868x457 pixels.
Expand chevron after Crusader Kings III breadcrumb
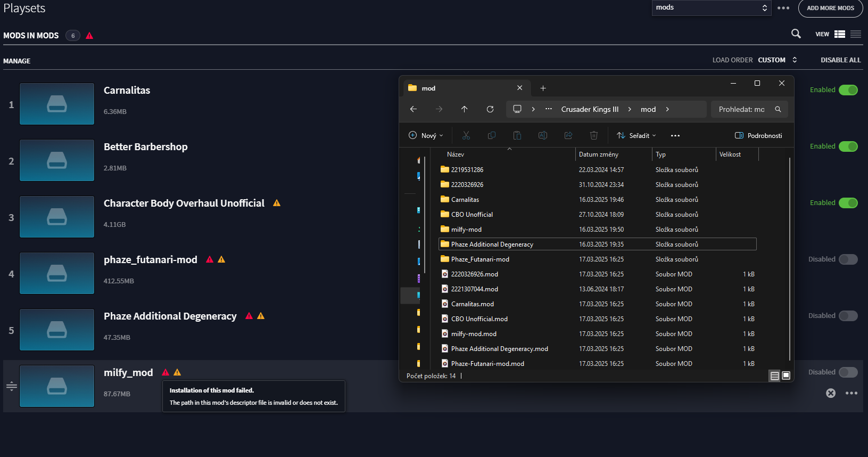[630, 109]
